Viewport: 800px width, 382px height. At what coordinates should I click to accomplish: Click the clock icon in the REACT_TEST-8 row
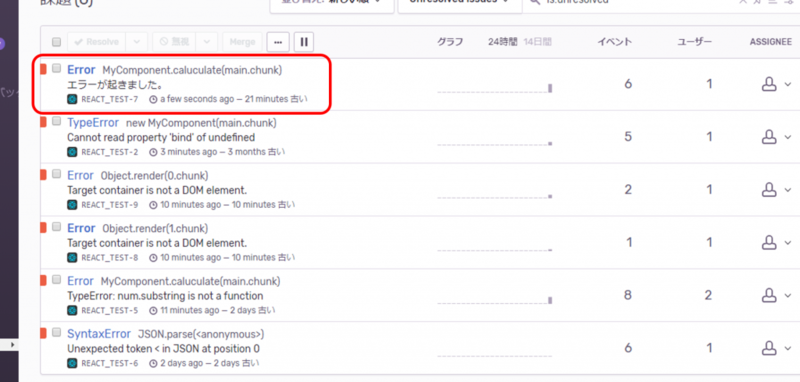tap(153, 258)
